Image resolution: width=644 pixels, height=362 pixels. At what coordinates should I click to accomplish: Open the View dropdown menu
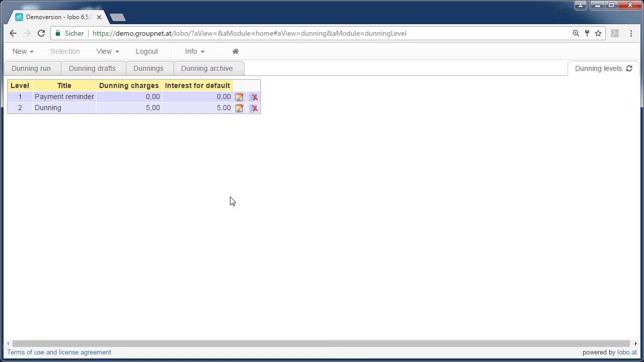(x=108, y=51)
